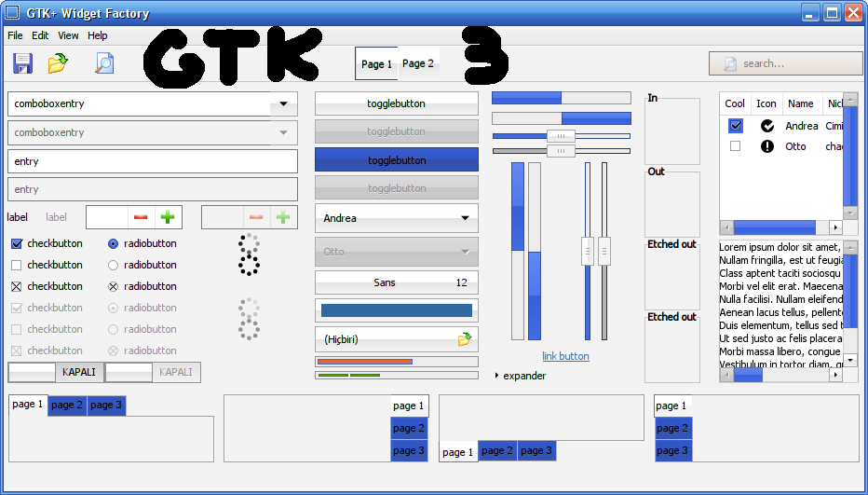Image resolution: width=868 pixels, height=495 pixels.
Task: Click tree view scrollbar down arrow
Action: point(850,213)
